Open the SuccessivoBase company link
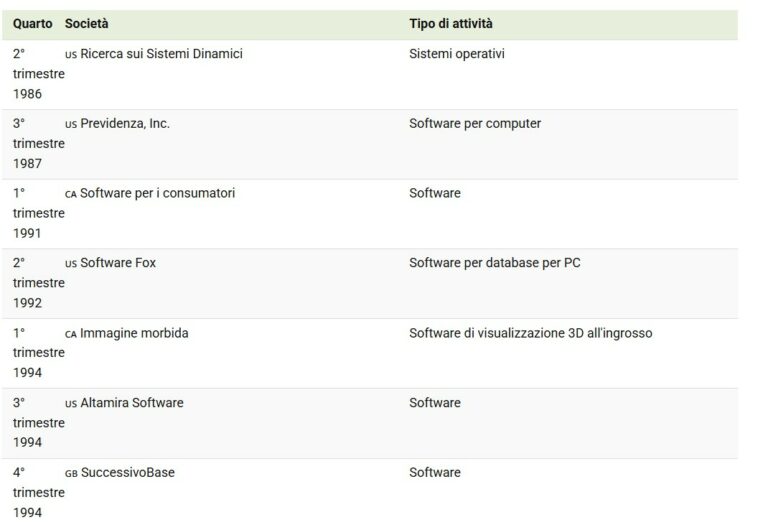 click(x=128, y=472)
